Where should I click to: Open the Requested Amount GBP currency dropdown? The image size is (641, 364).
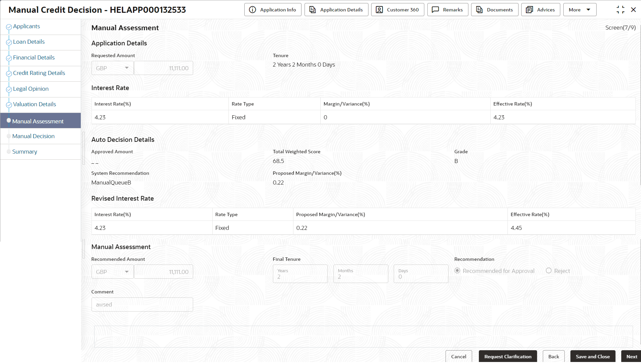112,68
